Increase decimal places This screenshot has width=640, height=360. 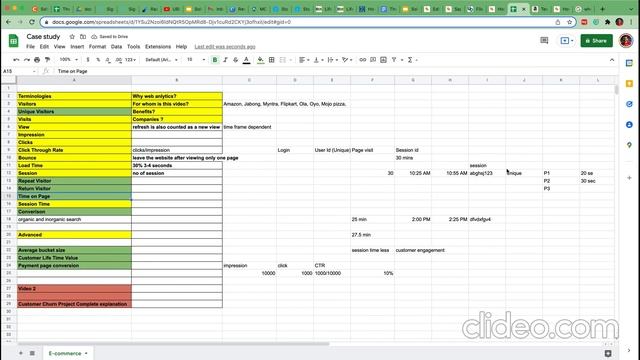[118, 60]
